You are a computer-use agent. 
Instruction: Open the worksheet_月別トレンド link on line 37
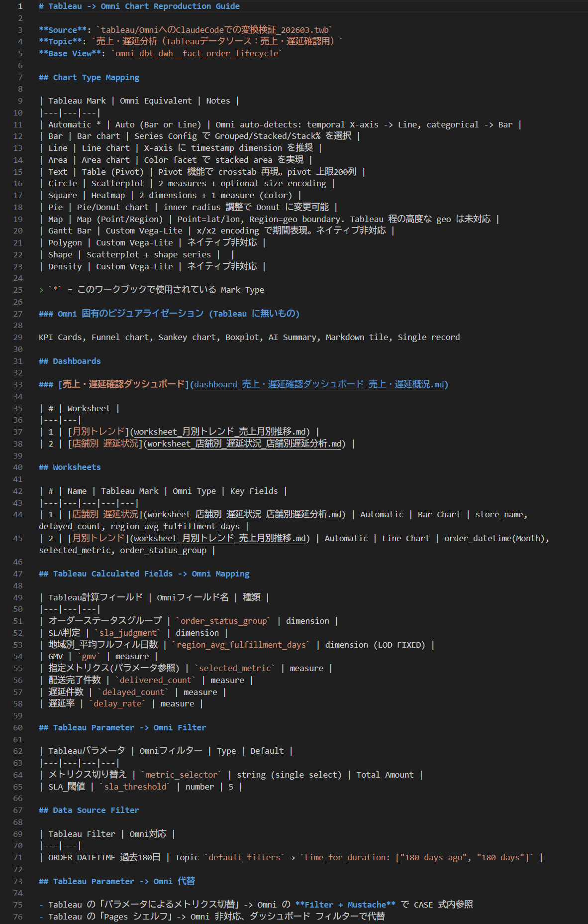coord(221,432)
